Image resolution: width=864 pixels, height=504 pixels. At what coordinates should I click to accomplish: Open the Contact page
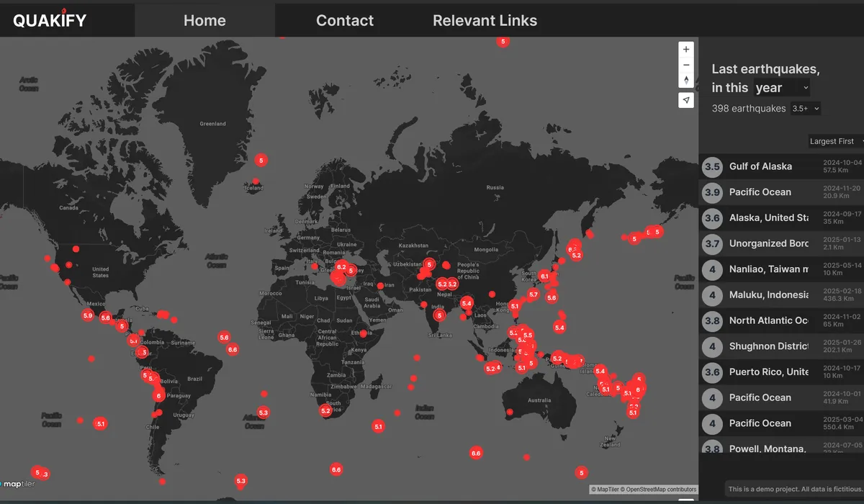point(345,20)
